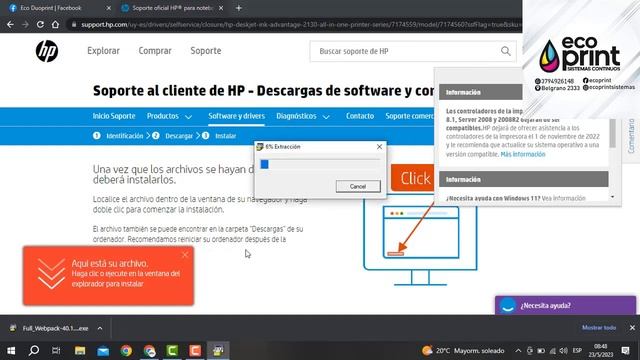Image resolution: width=640 pixels, height=360 pixels.
Task: Open File Explorer from taskbar
Action: (80, 351)
